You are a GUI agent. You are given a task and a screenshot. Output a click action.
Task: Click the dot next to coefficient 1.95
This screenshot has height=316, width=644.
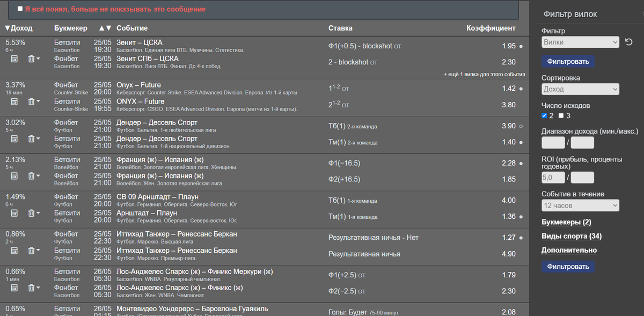click(x=521, y=47)
